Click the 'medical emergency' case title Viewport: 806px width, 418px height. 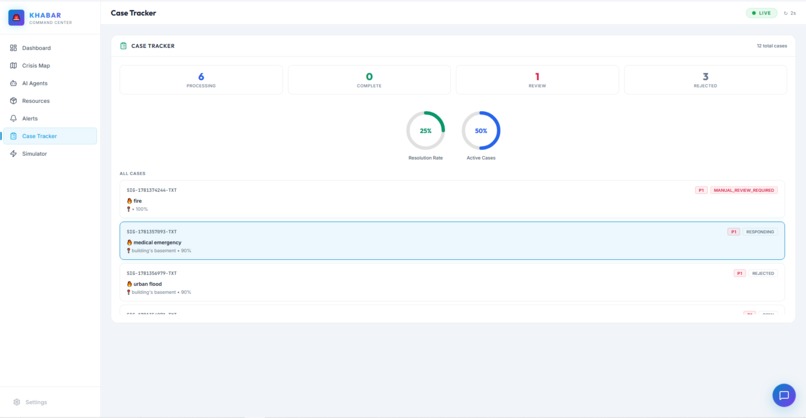157,243
